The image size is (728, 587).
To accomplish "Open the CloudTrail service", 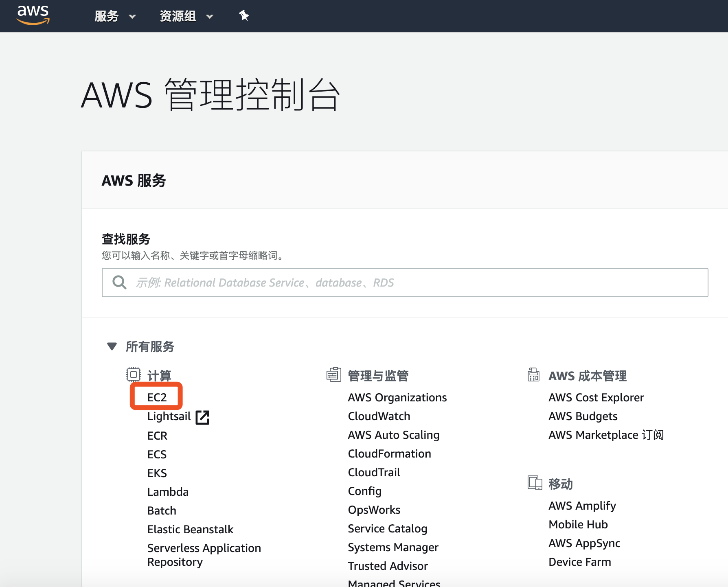I will pyautogui.click(x=374, y=472).
